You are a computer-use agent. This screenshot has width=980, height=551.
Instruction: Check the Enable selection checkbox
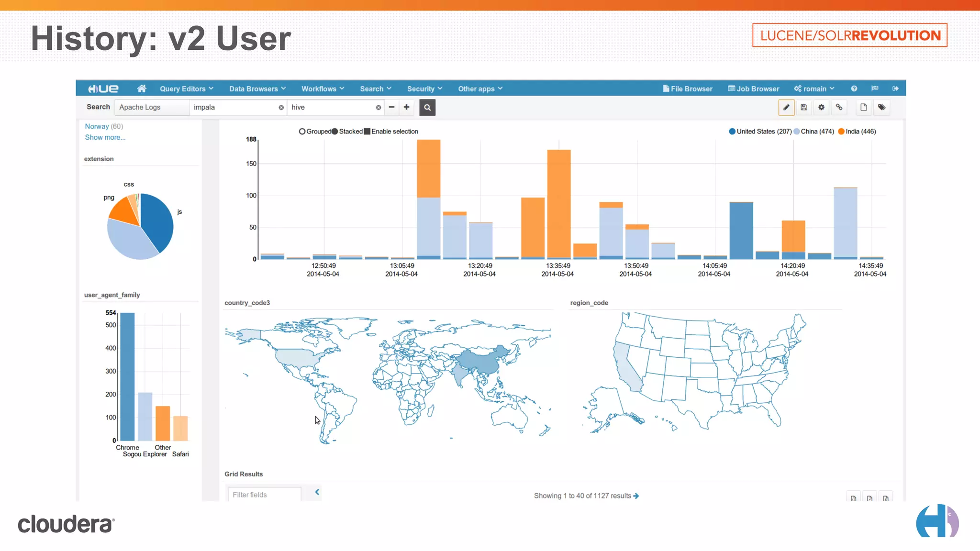[x=367, y=132]
